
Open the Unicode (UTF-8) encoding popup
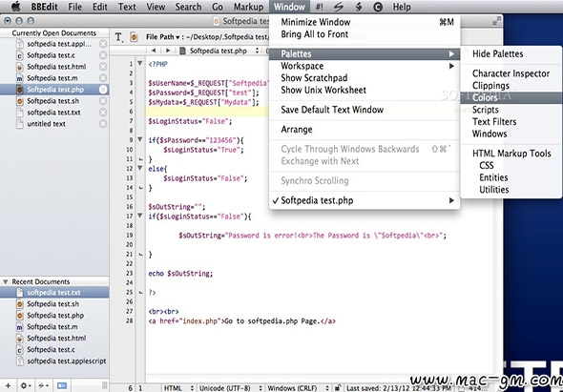click(x=230, y=388)
